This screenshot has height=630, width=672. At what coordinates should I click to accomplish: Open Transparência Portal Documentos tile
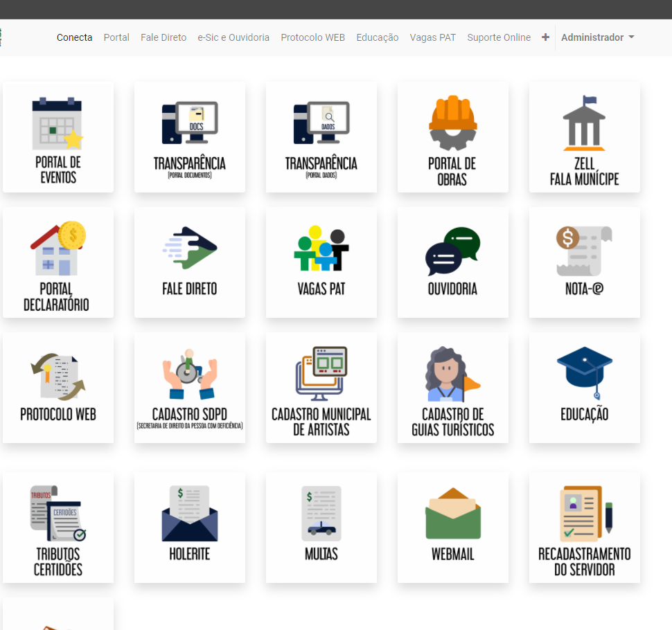[189, 138]
